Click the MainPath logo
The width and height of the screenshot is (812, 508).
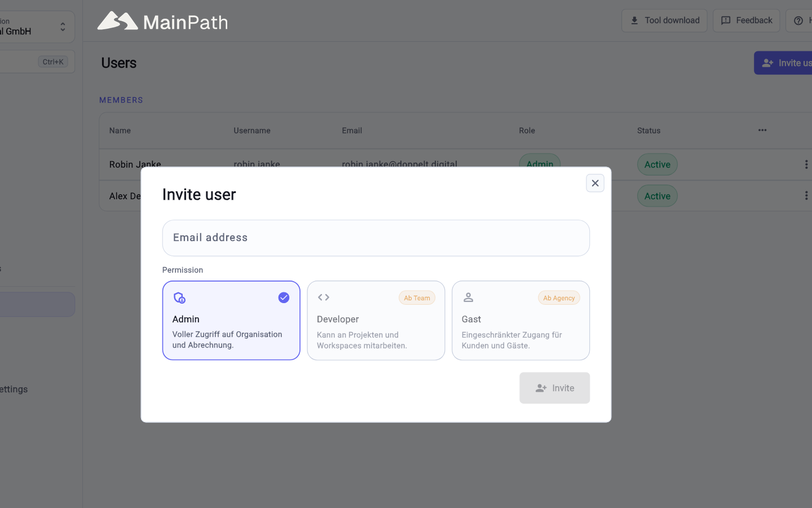click(162, 21)
